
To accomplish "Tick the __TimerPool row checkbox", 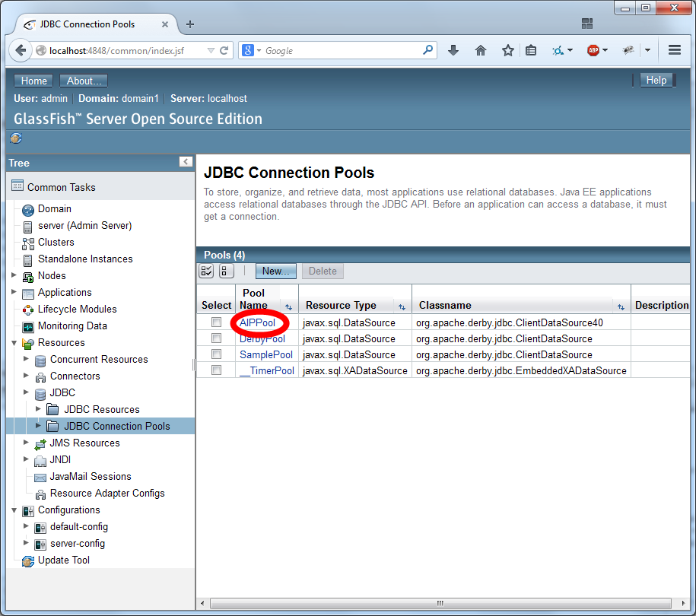I will click(x=217, y=370).
